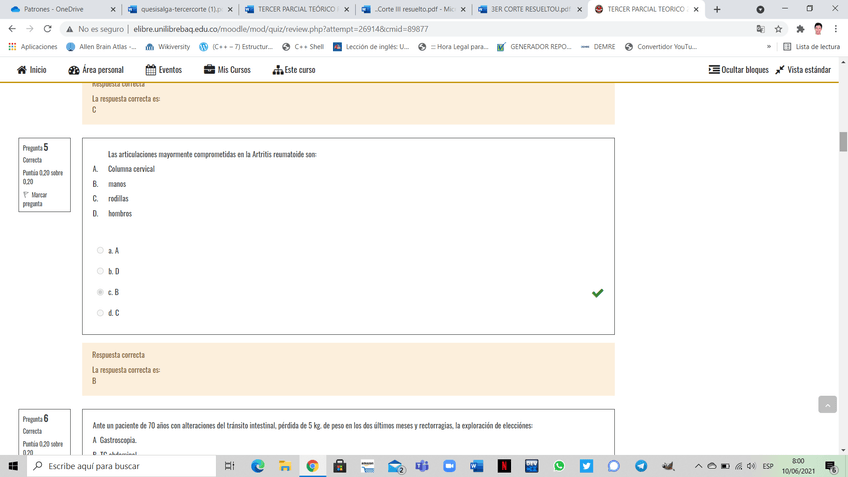
Task: Click ESP language indicator in tray
Action: pyautogui.click(x=767, y=466)
